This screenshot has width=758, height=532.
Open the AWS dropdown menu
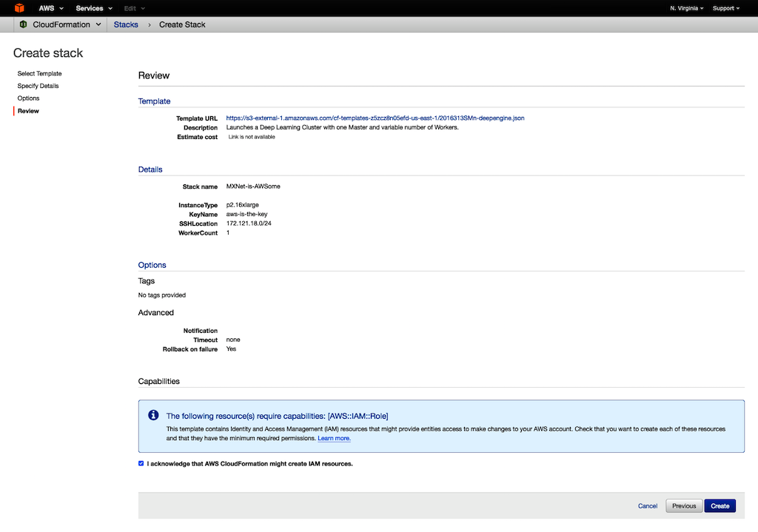pos(51,8)
